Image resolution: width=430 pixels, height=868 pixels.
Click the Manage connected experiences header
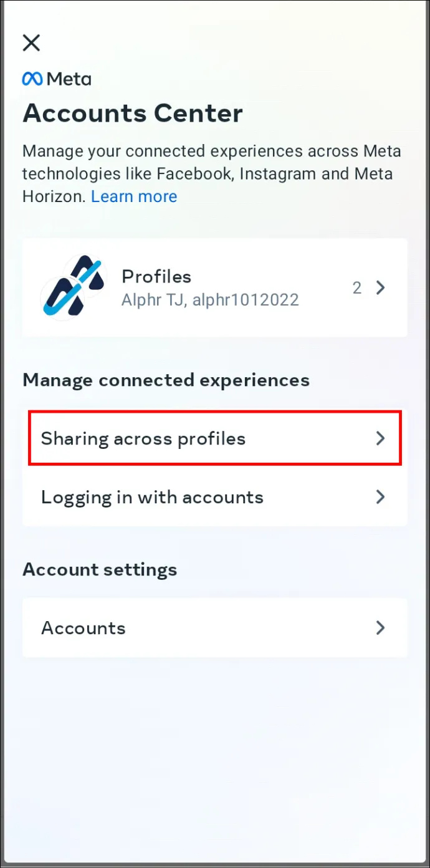pos(166,380)
